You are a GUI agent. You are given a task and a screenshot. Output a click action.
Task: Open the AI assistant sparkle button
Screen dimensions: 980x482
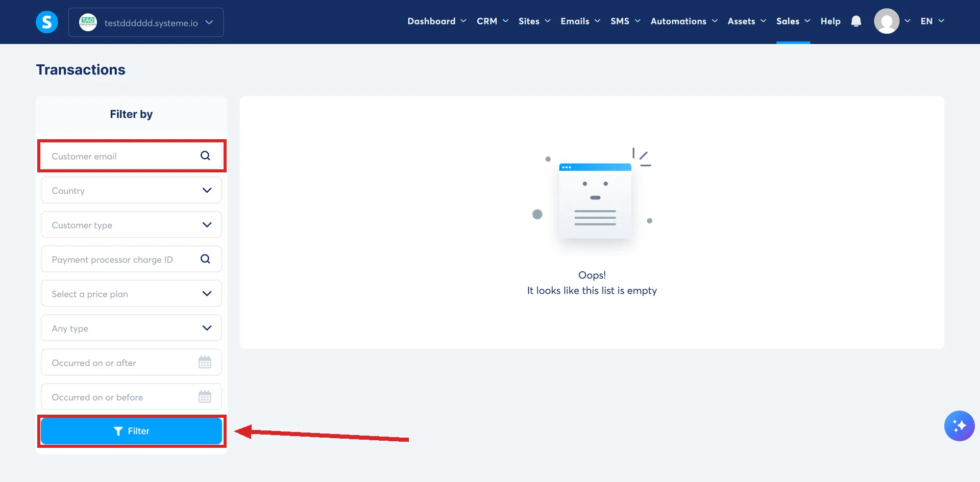959,425
